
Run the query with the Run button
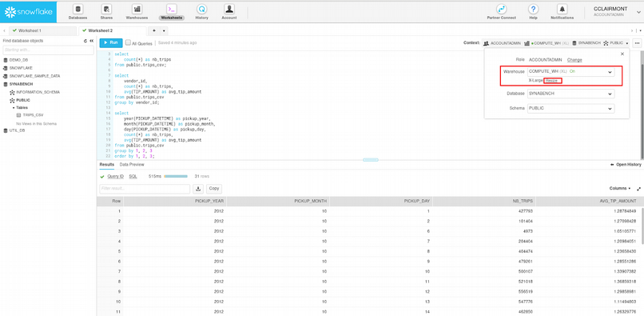(111, 42)
